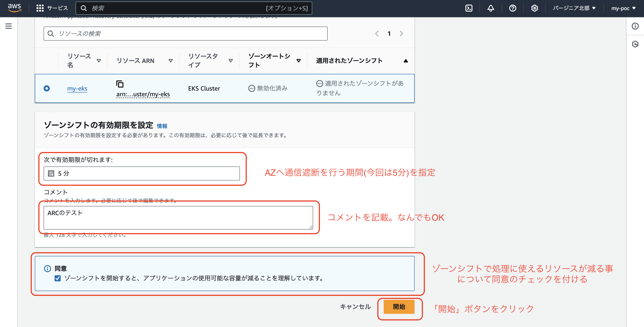Click 適用されたゾーンシフトがありません status text
Screen dimensions: 644x327
(x=360, y=88)
